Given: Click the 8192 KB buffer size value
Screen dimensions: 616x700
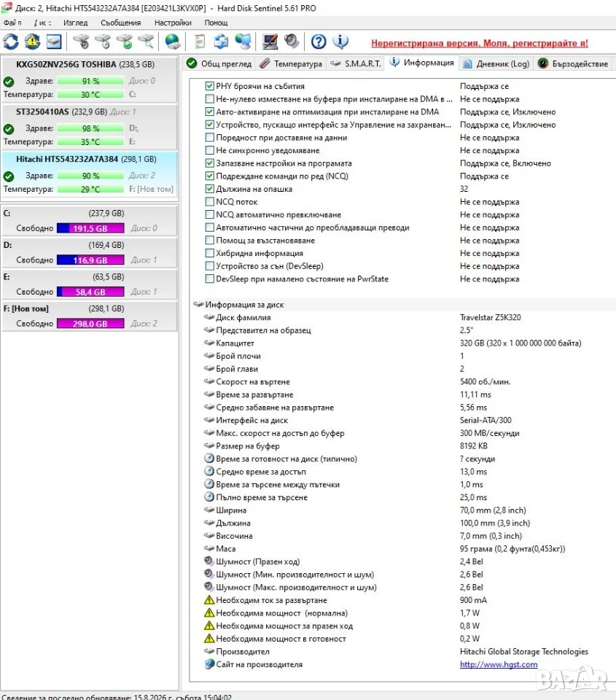Looking at the screenshot, I should click(x=474, y=446).
